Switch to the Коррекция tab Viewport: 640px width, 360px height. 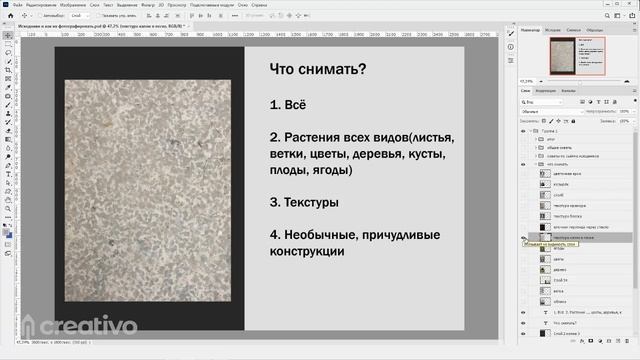(x=545, y=91)
